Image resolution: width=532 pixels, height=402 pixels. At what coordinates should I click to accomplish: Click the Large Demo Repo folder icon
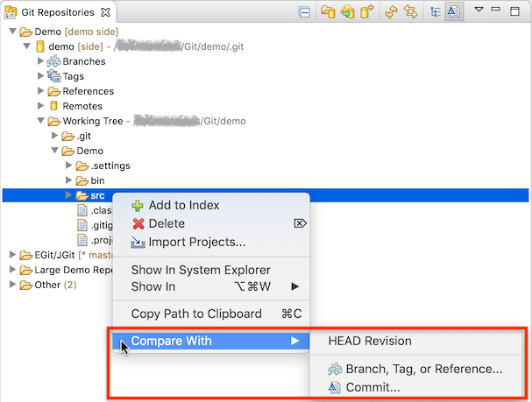25,270
